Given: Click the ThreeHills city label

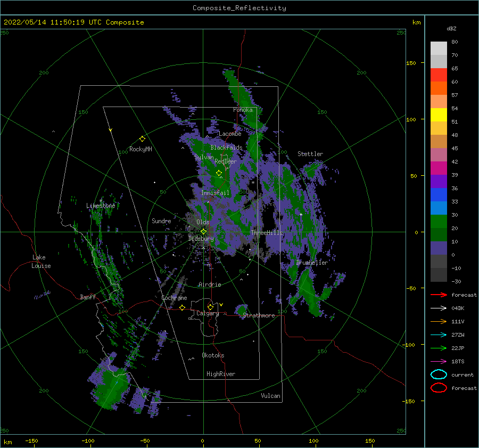Looking at the screenshot, I should 267,233.
